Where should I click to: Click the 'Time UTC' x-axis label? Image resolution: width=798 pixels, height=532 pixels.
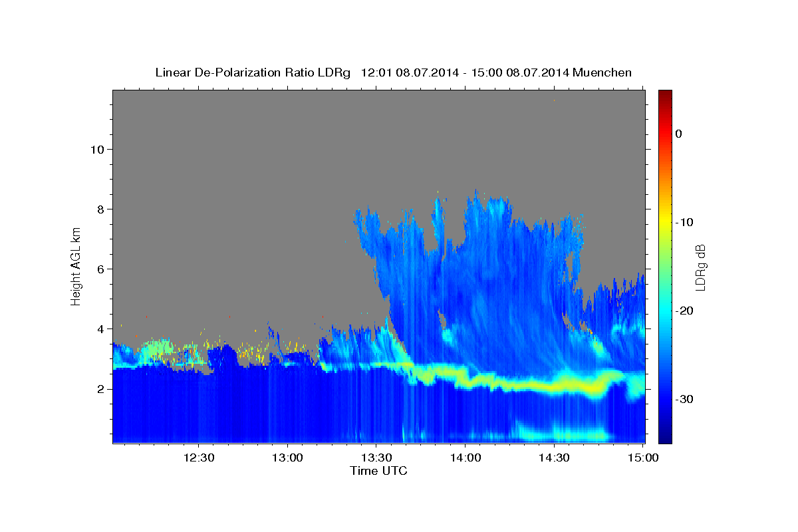(x=378, y=471)
